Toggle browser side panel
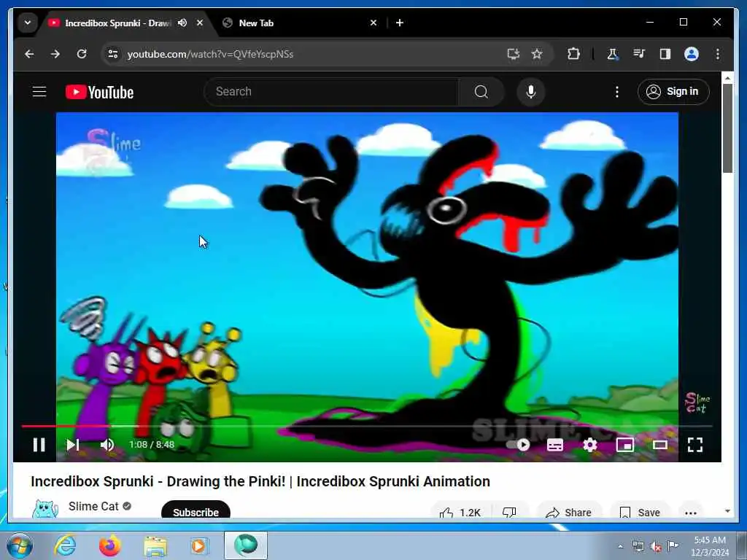Viewport: 747px width, 560px height. pyautogui.click(x=665, y=54)
